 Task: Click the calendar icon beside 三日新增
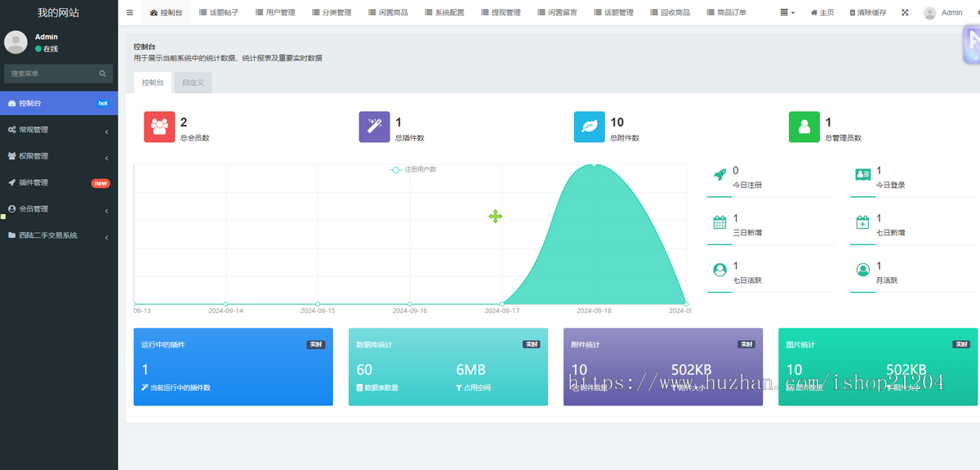(x=719, y=222)
